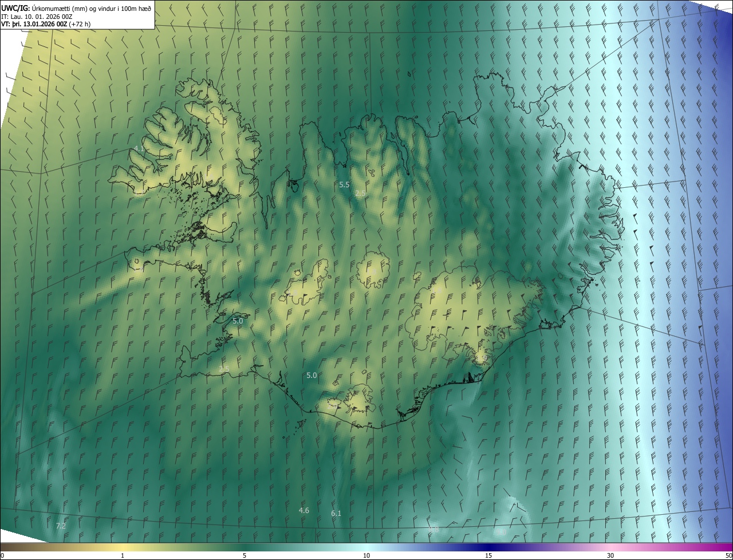Click the 4.6 value over the southern sea

[x=304, y=510]
